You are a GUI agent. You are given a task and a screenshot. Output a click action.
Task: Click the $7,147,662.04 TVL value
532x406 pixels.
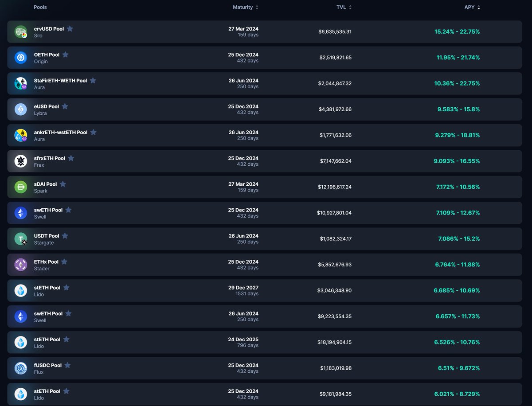coord(335,161)
